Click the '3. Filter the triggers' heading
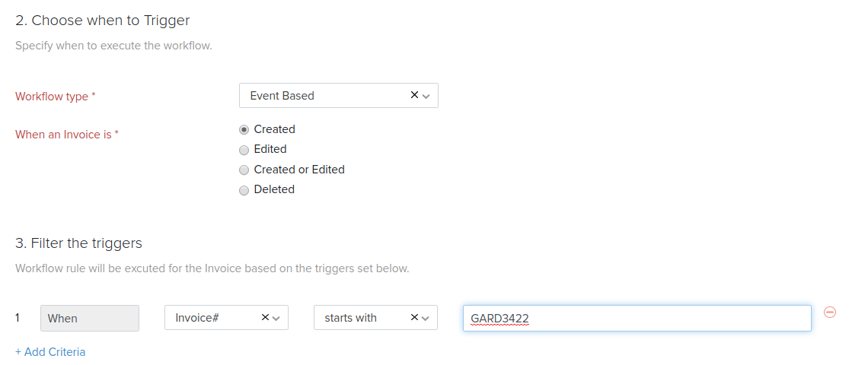The height and width of the screenshot is (365, 868). click(79, 243)
